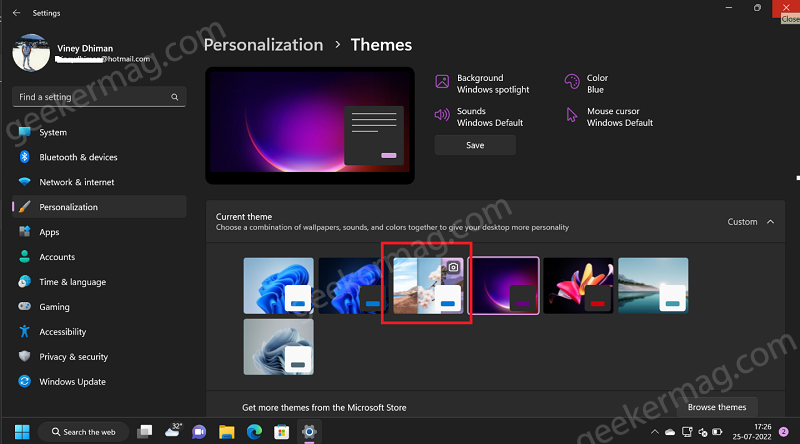Launch Microsoft Edge from the taskbar

(x=254, y=432)
